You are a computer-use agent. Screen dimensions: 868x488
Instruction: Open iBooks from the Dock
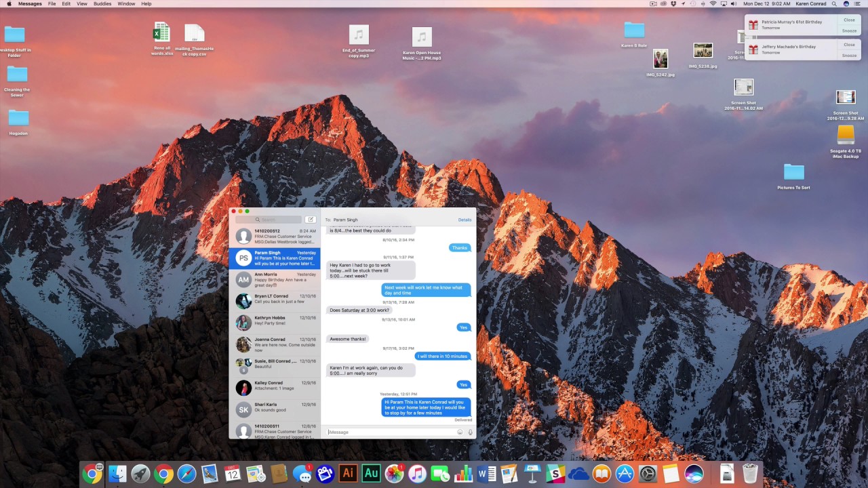pyautogui.click(x=601, y=474)
